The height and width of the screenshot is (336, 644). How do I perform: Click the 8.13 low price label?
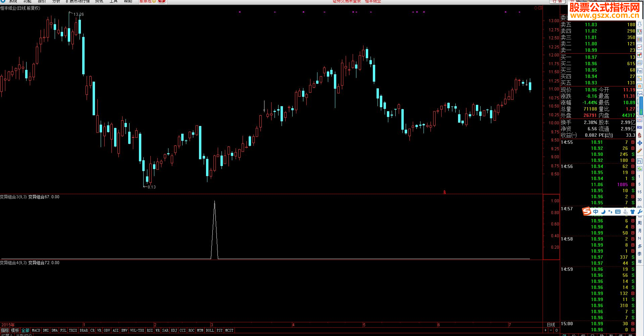152,187
